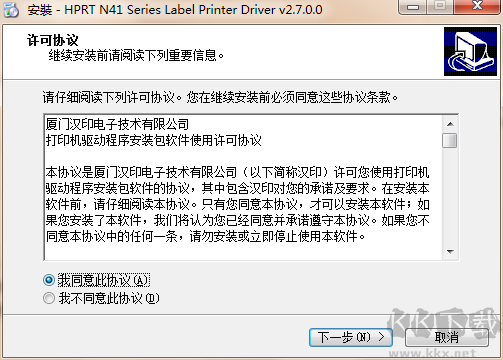
Task: Click the 我不同意此协议(D) label text
Action: click(109, 298)
